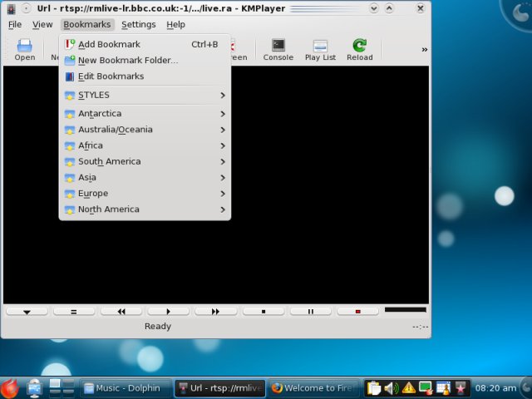Expand the hidden toolbar items chevron
Viewport: 532px width, 399px height.
pyautogui.click(x=424, y=50)
